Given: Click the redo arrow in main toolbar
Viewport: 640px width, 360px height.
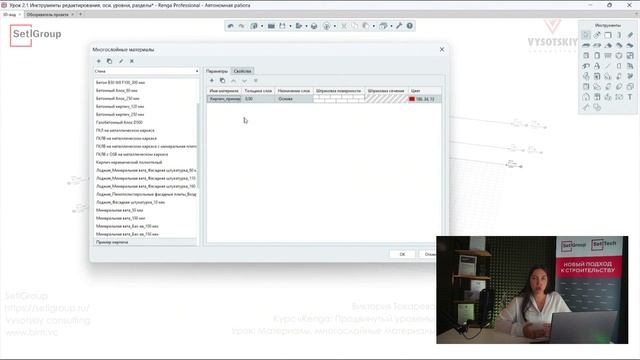Looking at the screenshot, I should point(242,26).
